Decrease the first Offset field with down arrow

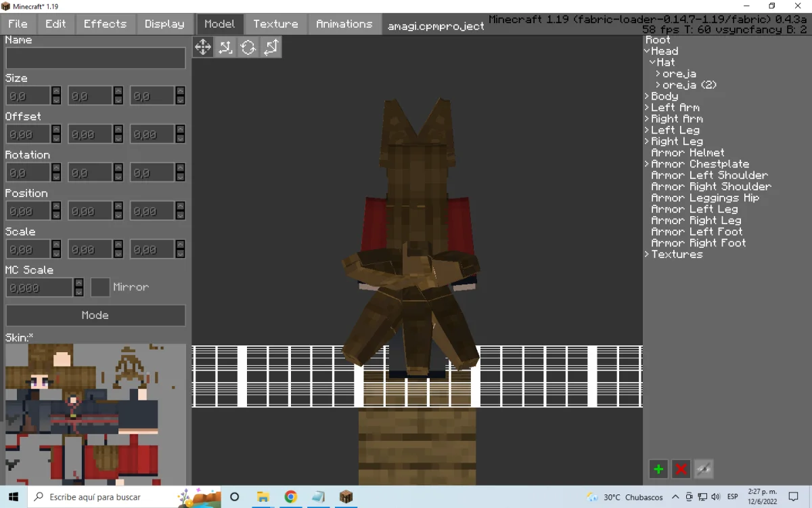pyautogui.click(x=56, y=139)
